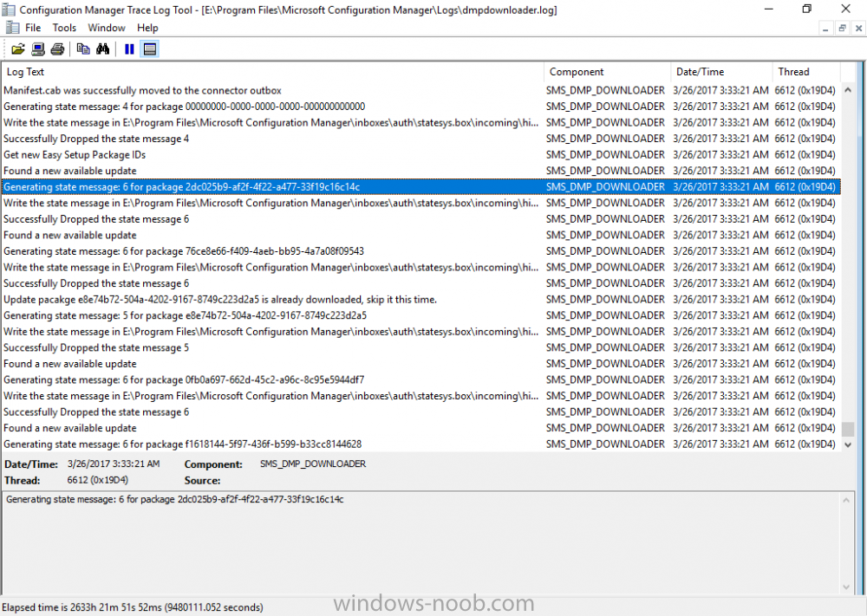Select row for package 00000000-0000-0000-0000-000000000000
867x616 pixels.
[x=421, y=107]
